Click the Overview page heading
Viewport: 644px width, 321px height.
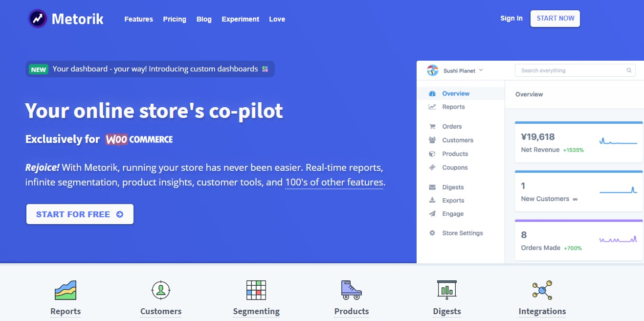[x=529, y=94]
